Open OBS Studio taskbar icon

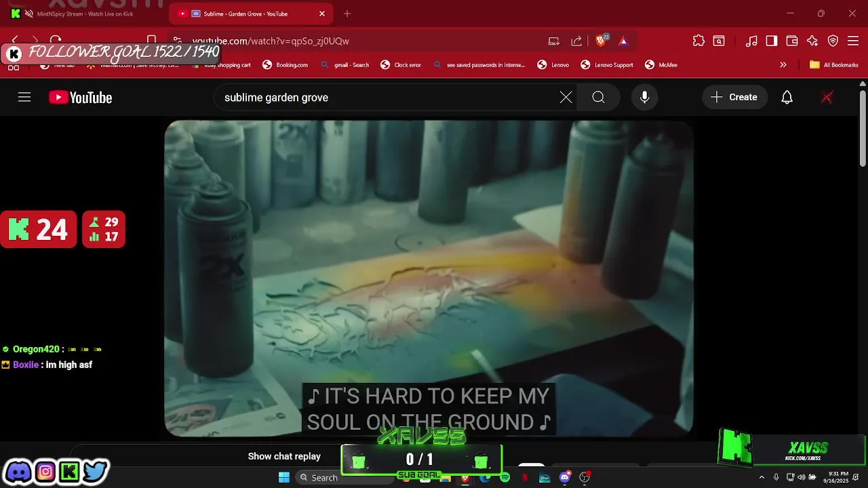[585, 478]
